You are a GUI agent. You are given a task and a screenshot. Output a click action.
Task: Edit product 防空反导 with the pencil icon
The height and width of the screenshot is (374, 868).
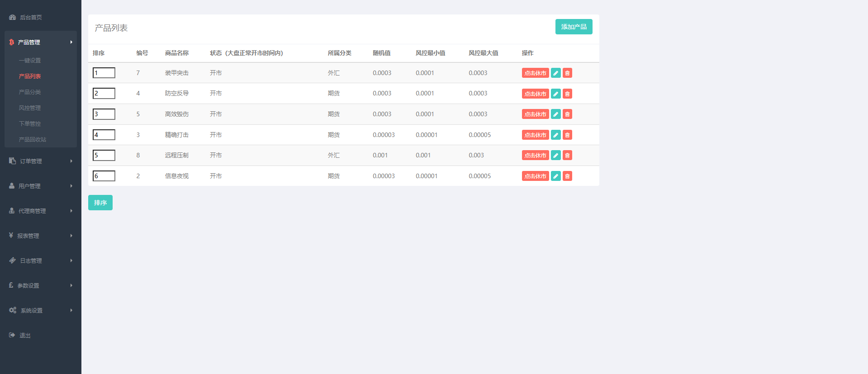pyautogui.click(x=556, y=94)
